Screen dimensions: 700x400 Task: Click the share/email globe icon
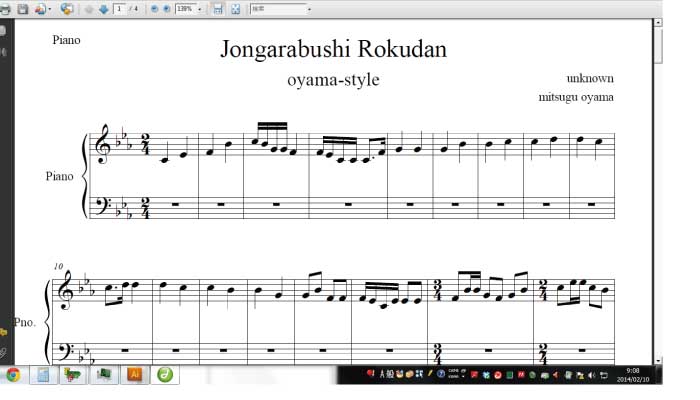coord(67,9)
